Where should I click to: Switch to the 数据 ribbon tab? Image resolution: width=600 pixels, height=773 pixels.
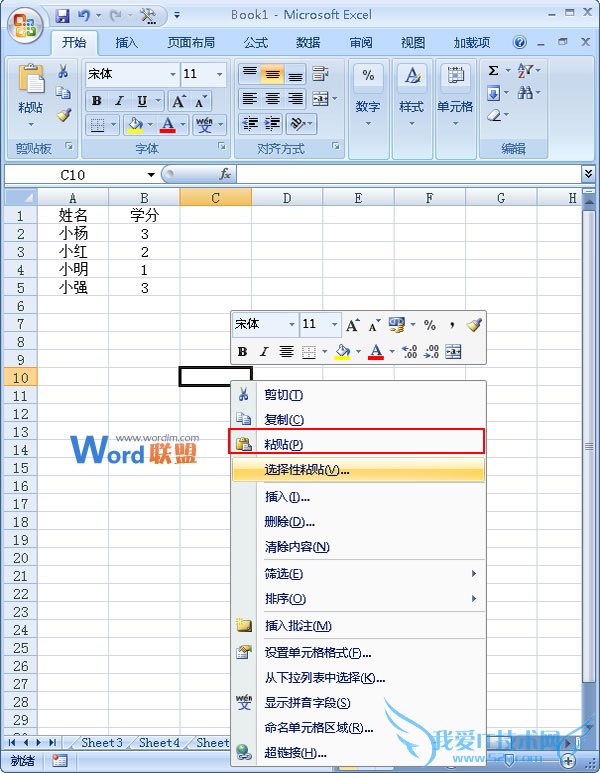tap(308, 43)
